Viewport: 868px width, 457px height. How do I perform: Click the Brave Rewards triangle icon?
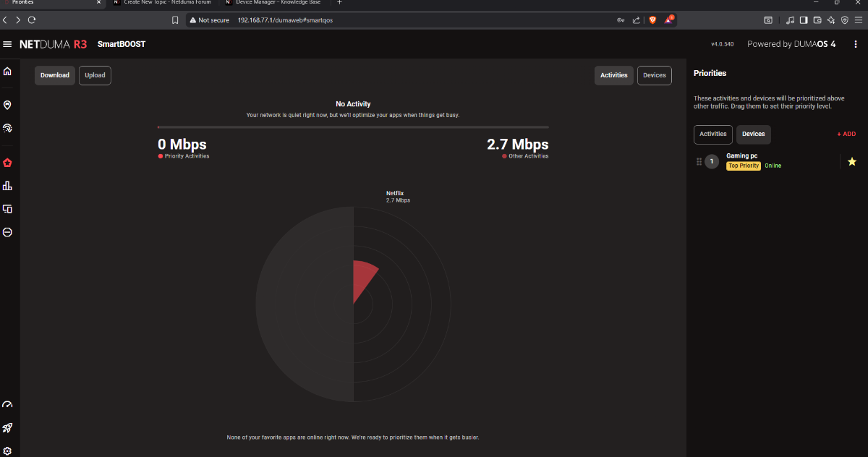(669, 20)
